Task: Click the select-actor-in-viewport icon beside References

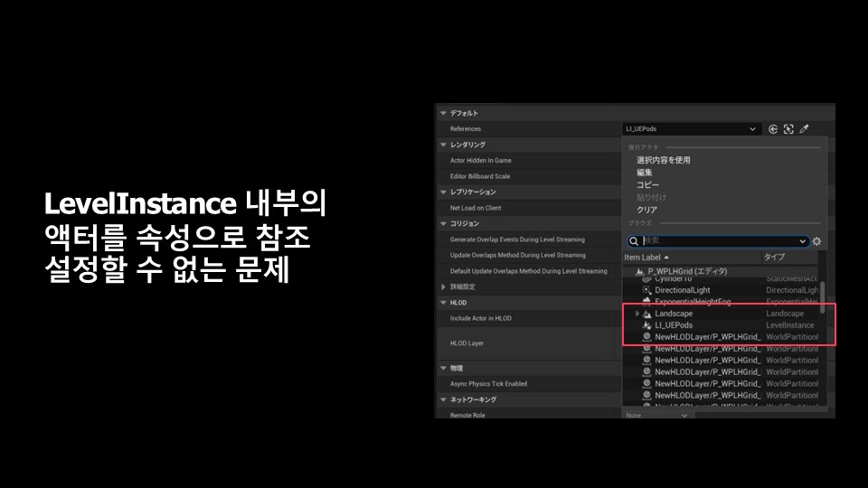Action: tap(788, 129)
